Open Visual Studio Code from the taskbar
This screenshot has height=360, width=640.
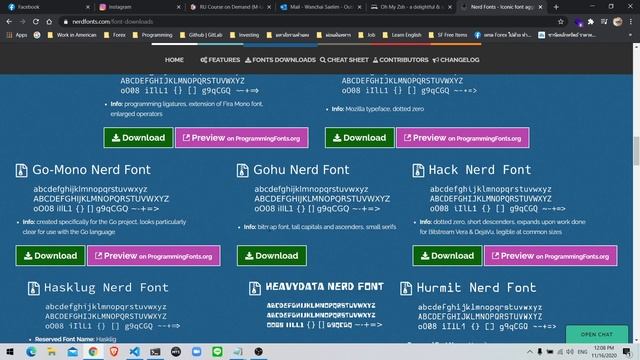tap(135, 351)
